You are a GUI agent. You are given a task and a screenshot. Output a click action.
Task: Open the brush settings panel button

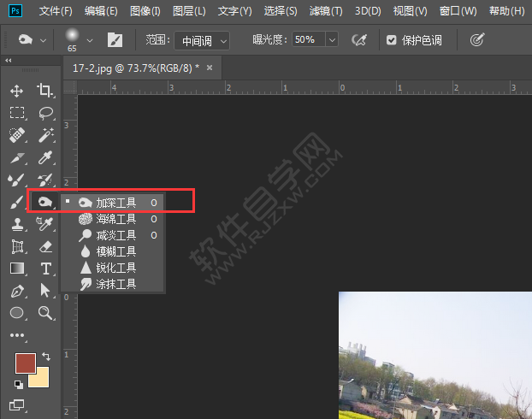click(115, 40)
